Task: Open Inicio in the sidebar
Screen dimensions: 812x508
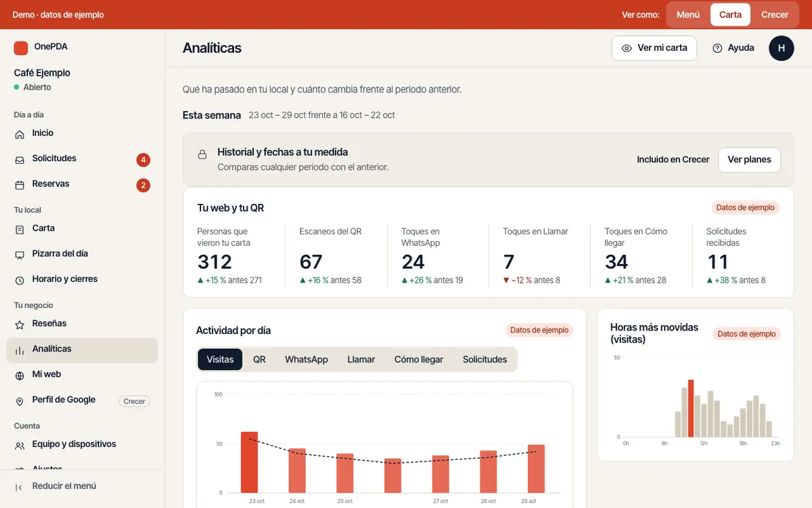Action: [x=82, y=133]
